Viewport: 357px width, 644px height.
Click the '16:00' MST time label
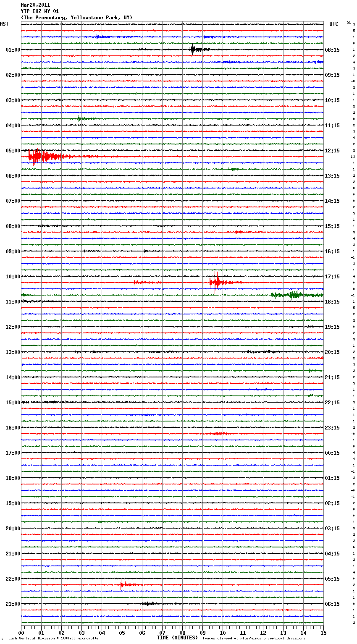pos(13,427)
